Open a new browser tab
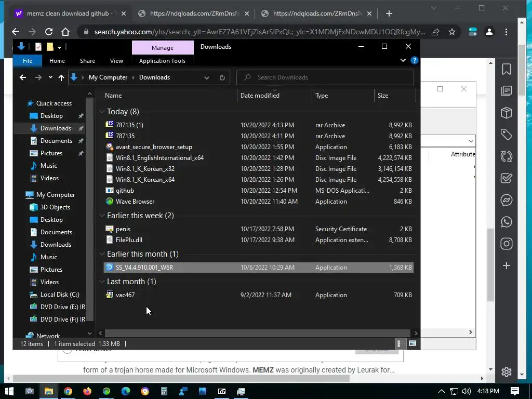The image size is (532, 399). pyautogui.click(x=389, y=14)
